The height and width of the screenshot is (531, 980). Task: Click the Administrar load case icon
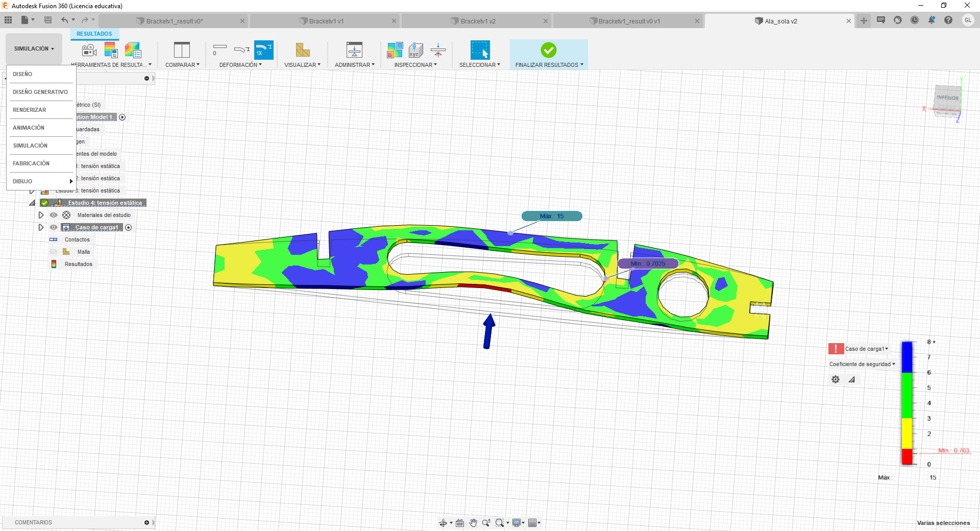(354, 50)
